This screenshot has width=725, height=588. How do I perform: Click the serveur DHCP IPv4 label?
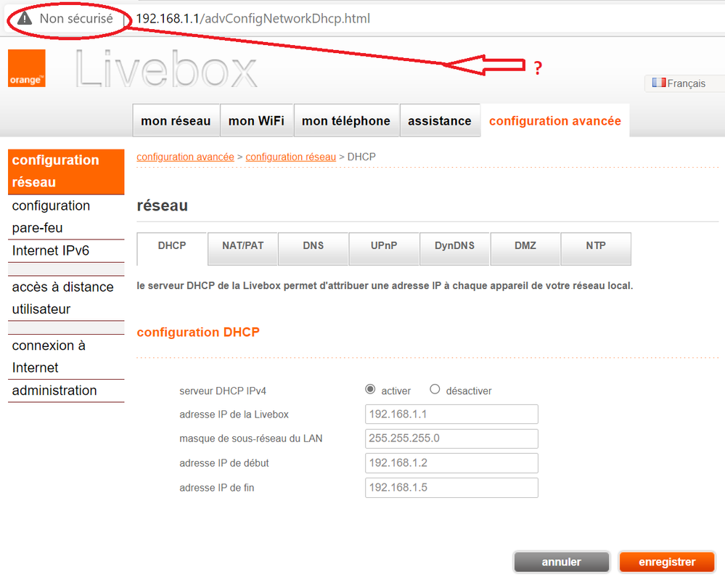(223, 391)
